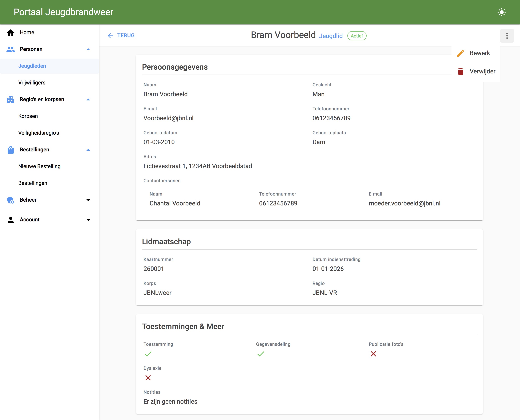Click the Home house icon
Viewport: 520px width, 420px height.
pyautogui.click(x=11, y=32)
